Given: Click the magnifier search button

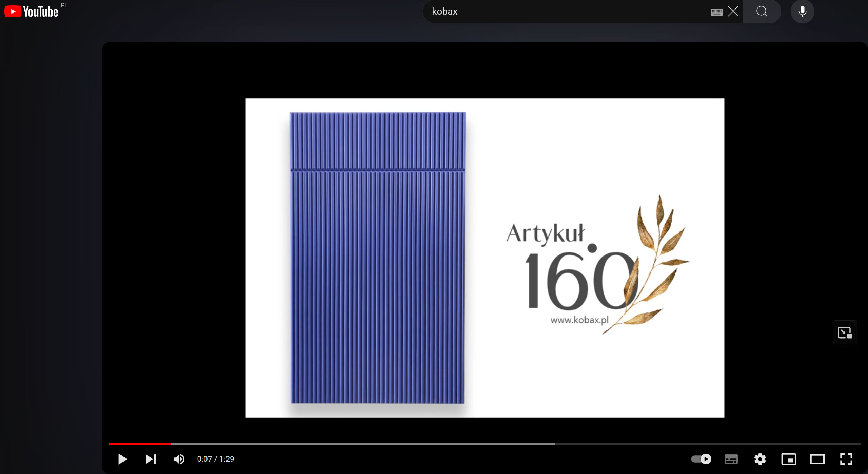Looking at the screenshot, I should pyautogui.click(x=762, y=12).
